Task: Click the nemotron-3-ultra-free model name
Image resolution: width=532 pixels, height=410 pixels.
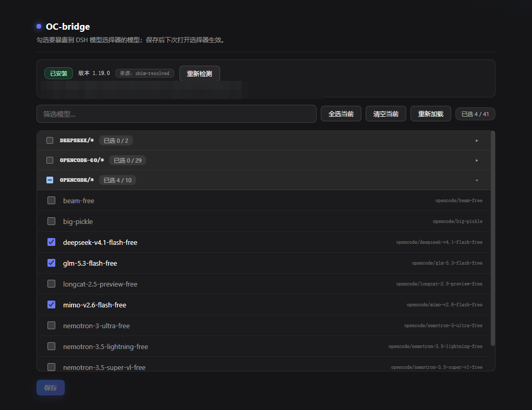Action: click(x=96, y=326)
